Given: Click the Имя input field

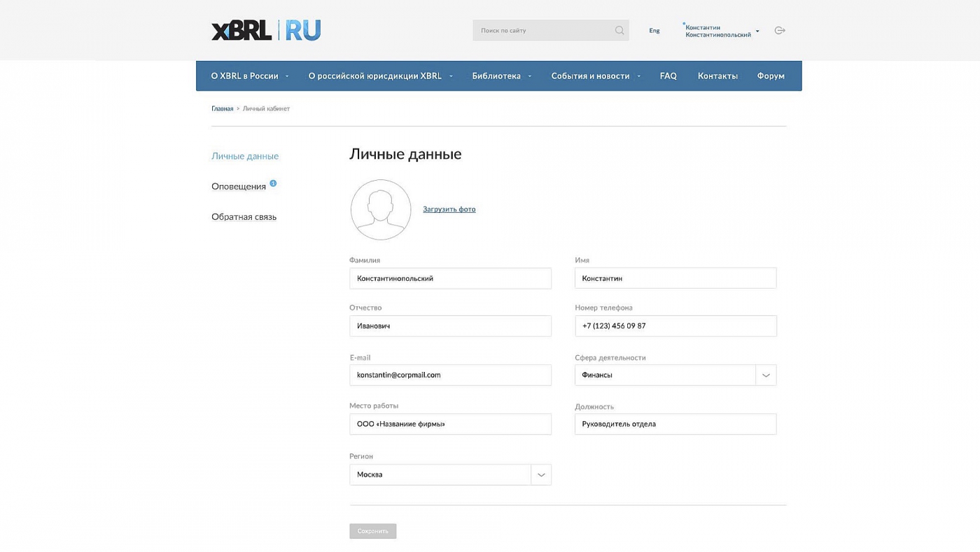Looking at the screenshot, I should [675, 278].
